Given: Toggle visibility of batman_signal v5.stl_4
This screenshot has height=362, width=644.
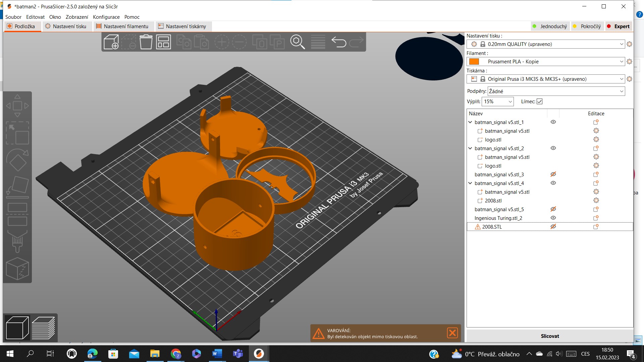Looking at the screenshot, I should point(553,183).
